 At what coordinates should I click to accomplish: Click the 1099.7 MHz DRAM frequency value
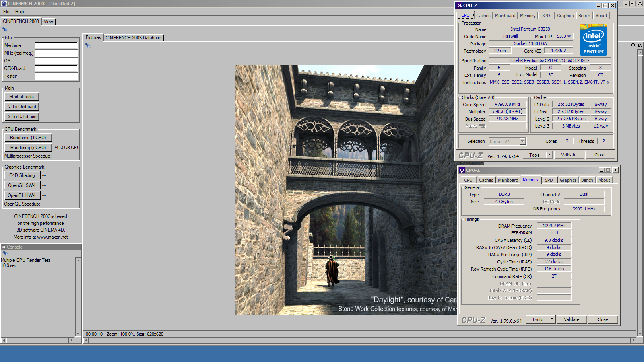554,226
